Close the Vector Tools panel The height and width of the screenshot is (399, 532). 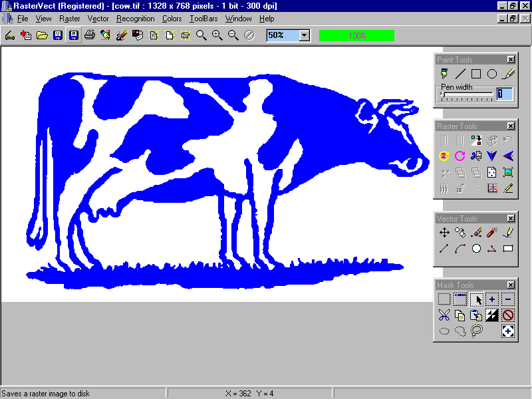511,219
